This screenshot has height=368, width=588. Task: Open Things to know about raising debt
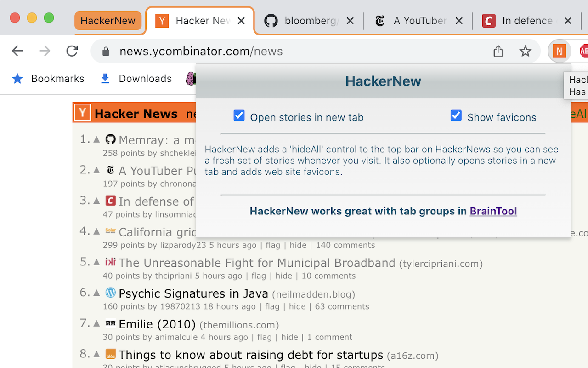coord(251,355)
